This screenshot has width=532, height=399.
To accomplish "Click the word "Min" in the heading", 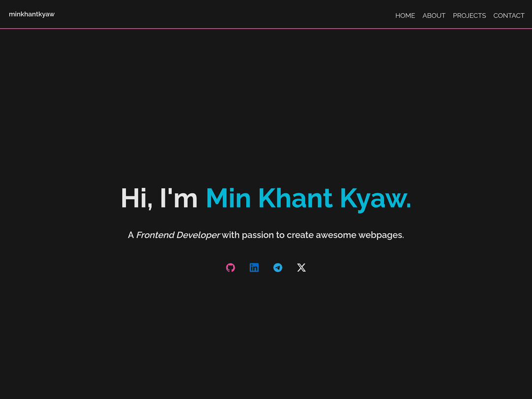I will click(229, 198).
